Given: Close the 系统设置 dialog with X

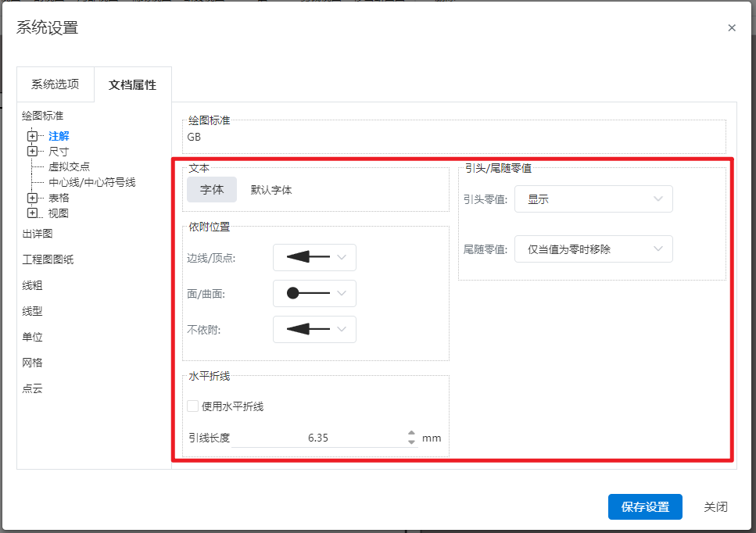Looking at the screenshot, I should (x=732, y=28).
